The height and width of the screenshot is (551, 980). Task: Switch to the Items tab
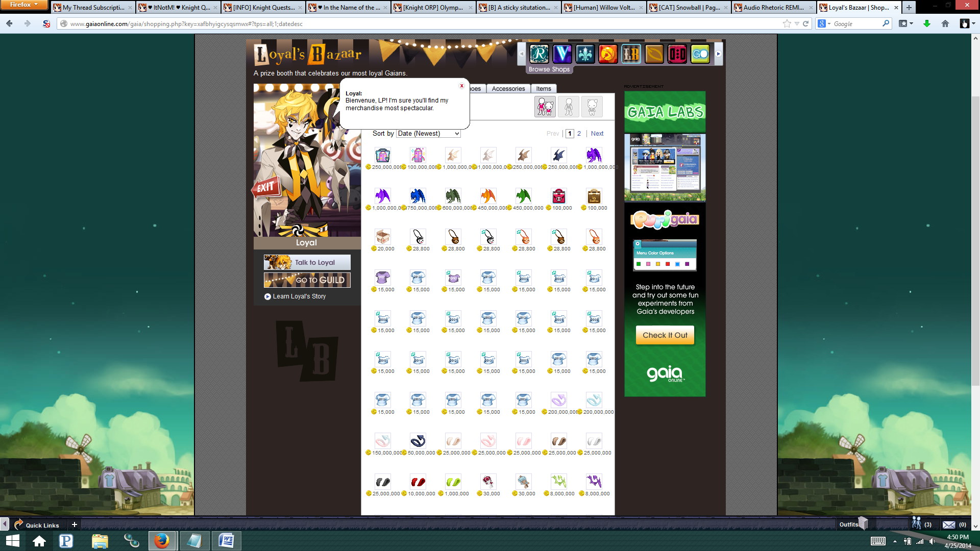pyautogui.click(x=544, y=89)
